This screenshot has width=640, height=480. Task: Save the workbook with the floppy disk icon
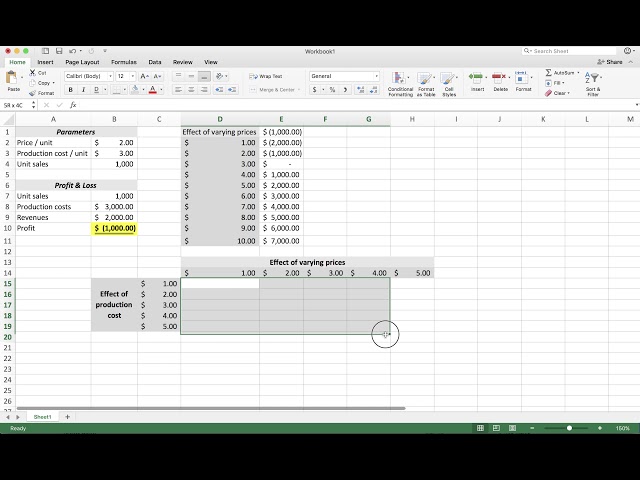click(59, 51)
